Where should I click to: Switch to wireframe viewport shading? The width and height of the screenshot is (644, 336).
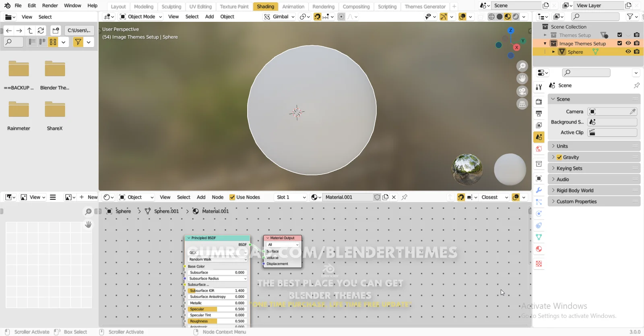click(x=491, y=17)
